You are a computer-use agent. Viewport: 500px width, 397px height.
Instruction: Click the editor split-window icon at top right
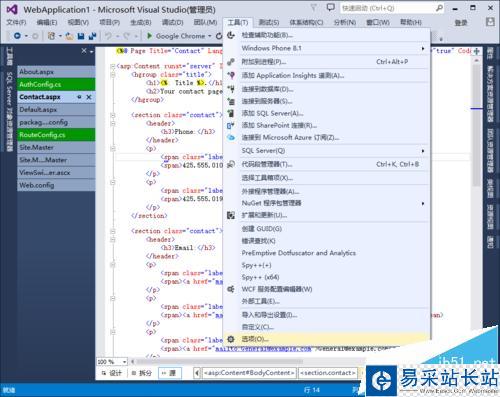[477, 51]
